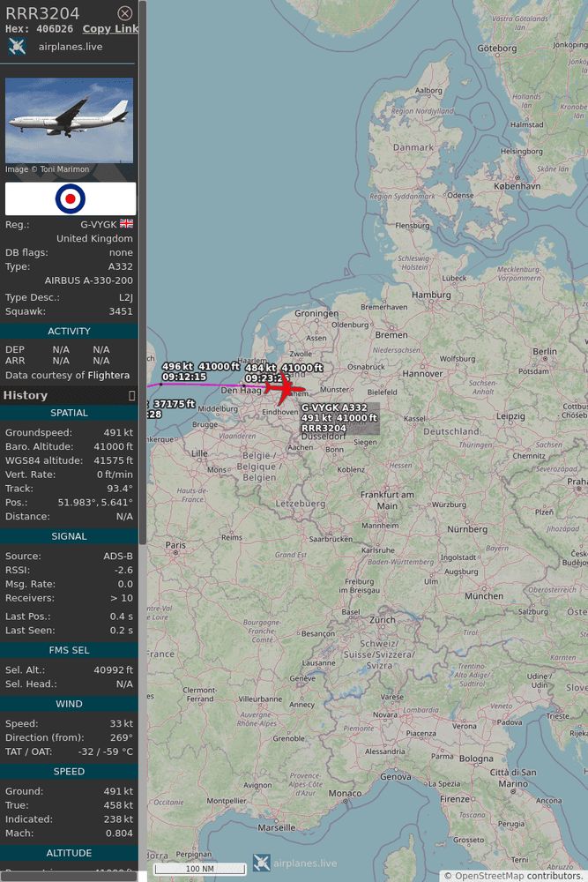The image size is (588, 882).
Task: Click the 09:23:25 track timestamp label
Action: point(267,378)
